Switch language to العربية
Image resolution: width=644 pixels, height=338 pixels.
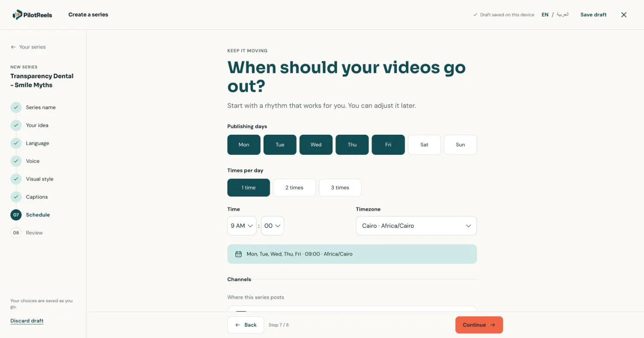coord(563,14)
